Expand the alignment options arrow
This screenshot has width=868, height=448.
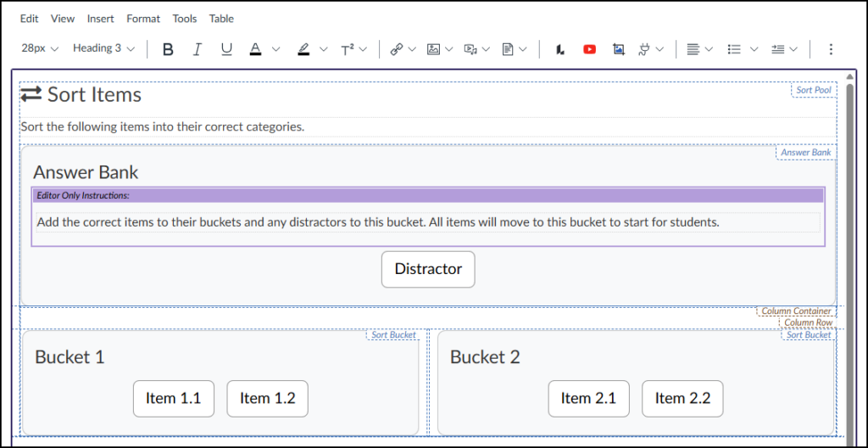pyautogui.click(x=709, y=49)
